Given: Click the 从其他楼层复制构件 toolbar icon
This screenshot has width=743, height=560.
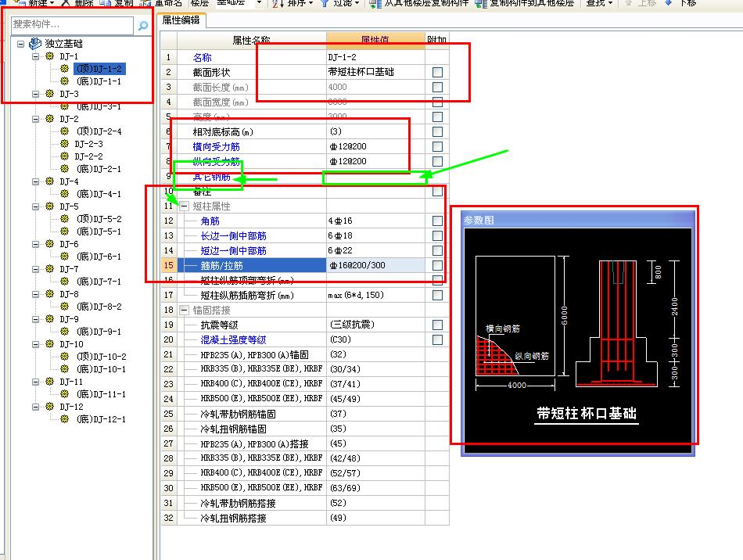Looking at the screenshot, I should [375, 3].
